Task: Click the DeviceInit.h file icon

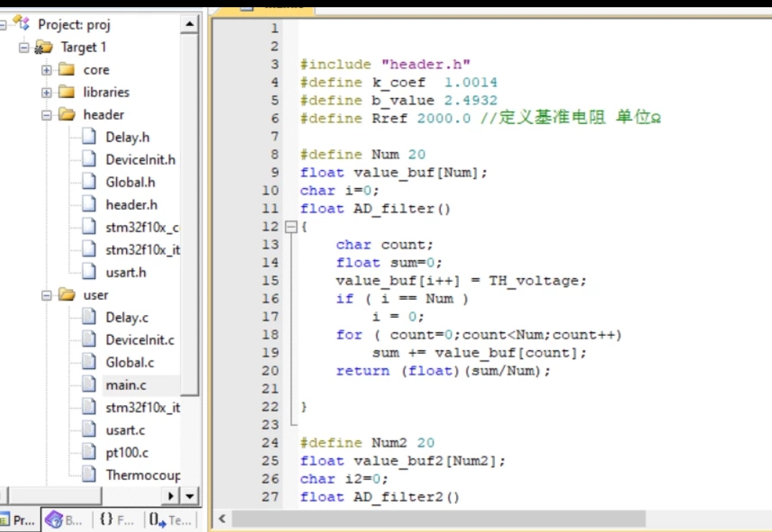Action: (x=89, y=159)
